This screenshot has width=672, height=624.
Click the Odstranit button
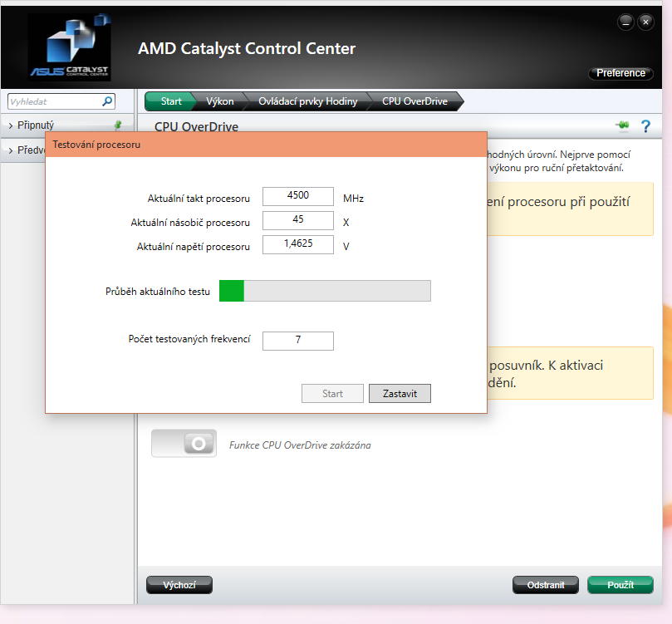pos(546,585)
